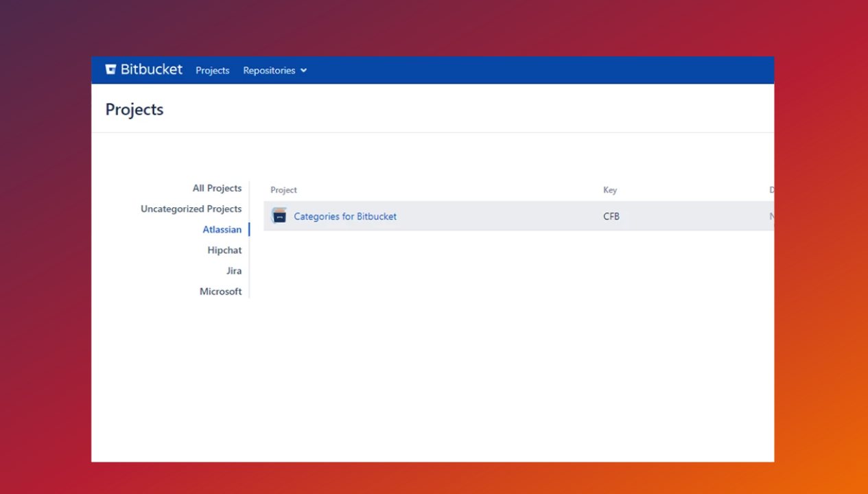868x494 pixels.
Task: Select the Uncategorized Projects category
Action: point(191,209)
